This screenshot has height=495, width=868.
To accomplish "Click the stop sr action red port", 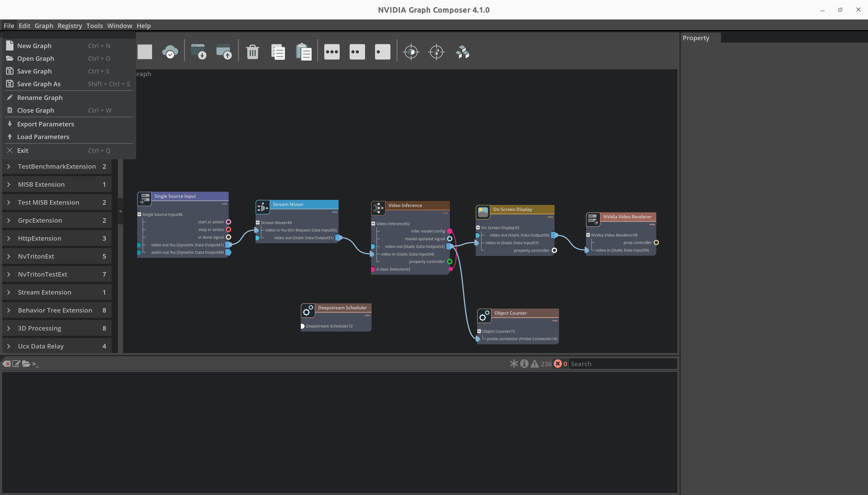I will (229, 230).
